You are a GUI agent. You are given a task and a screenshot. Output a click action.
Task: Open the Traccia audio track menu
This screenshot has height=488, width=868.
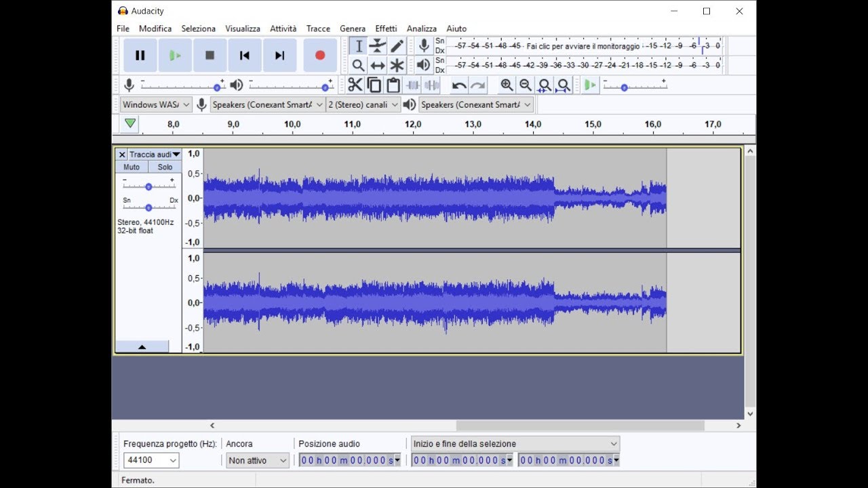point(155,155)
